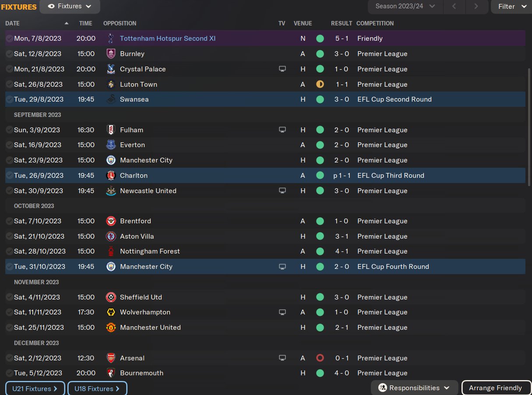Click the Luton Town draw result indicator
Viewport: 532px width, 395px height.
(x=320, y=84)
